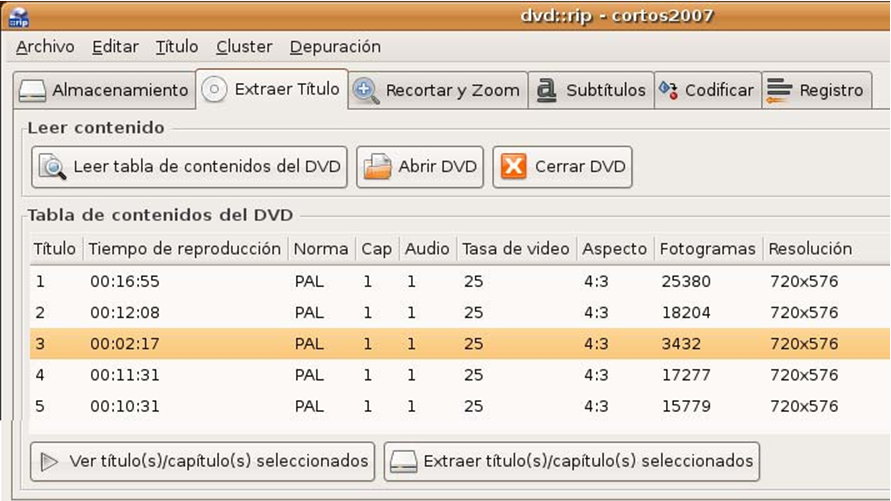Select title row with time 00:10:31
Viewport: 891px width, 501px height.
460,406
